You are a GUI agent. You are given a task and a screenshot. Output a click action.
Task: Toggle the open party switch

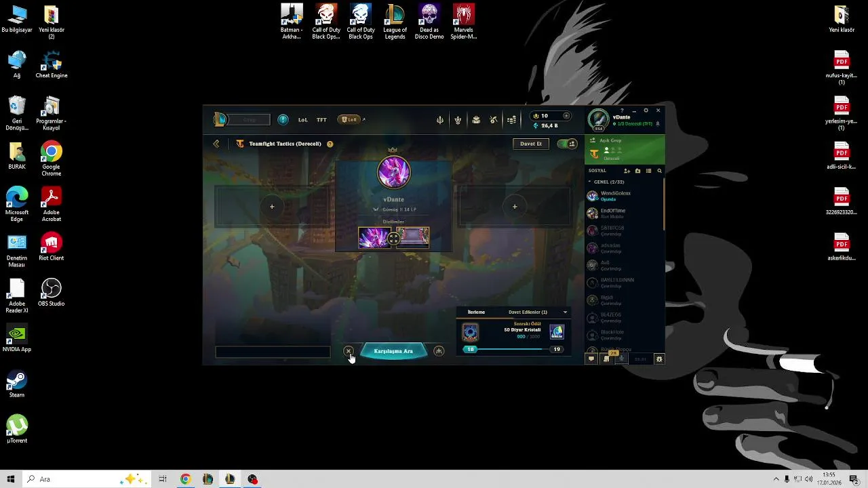[567, 144]
